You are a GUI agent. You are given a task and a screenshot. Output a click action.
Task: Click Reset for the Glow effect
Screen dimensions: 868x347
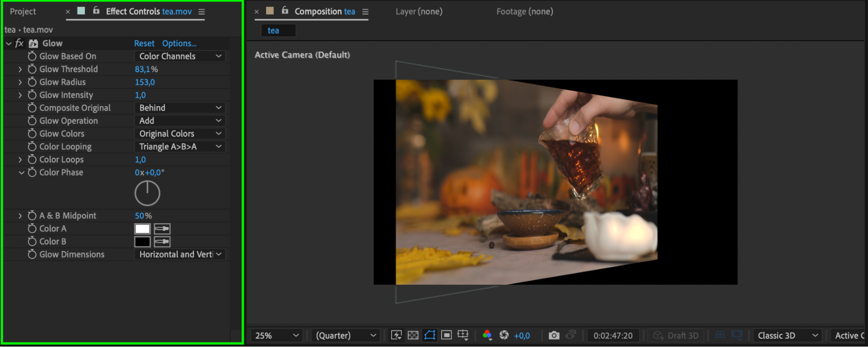[x=144, y=43]
